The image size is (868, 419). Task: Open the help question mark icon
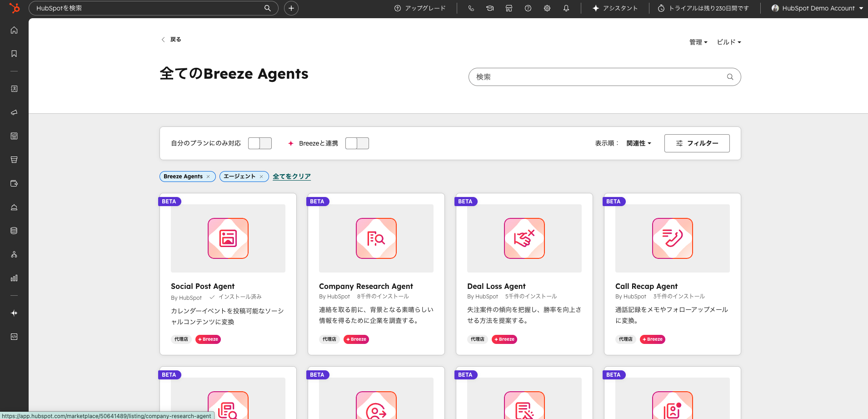528,8
